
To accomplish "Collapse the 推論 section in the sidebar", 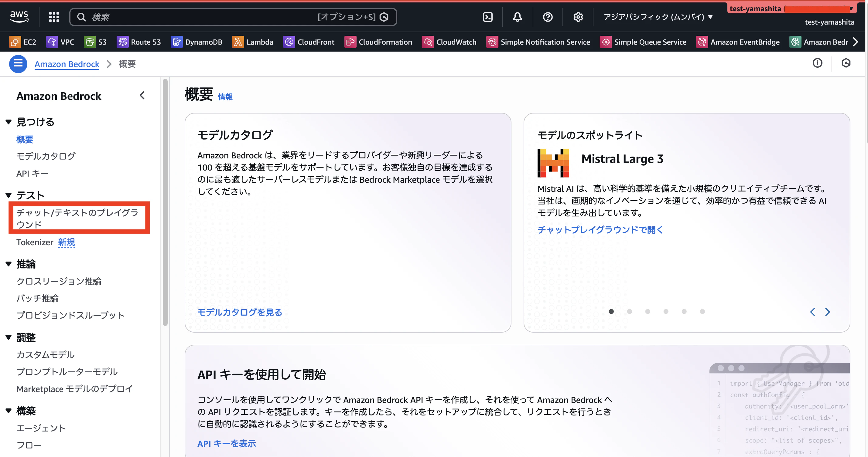I will pos(9,264).
